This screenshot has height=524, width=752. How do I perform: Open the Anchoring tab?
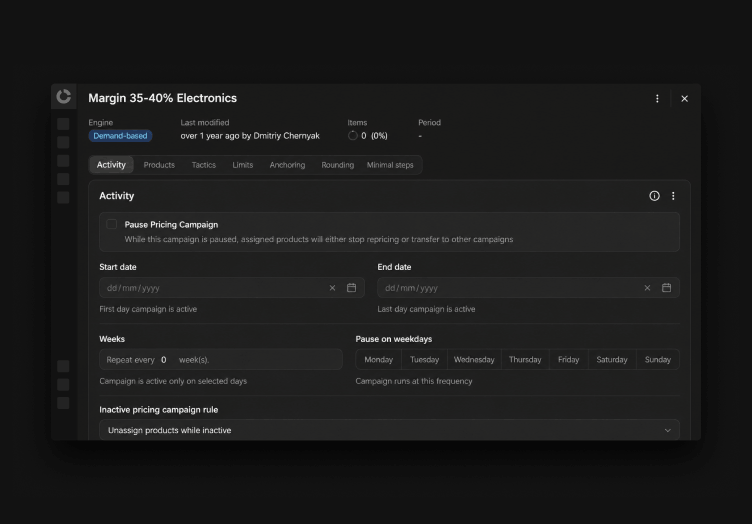pyautogui.click(x=287, y=165)
